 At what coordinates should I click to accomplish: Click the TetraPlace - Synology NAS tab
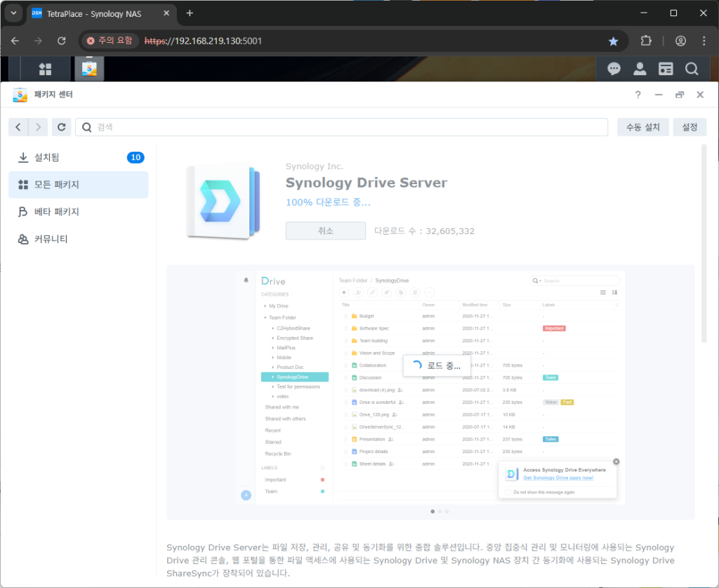pyautogui.click(x=101, y=13)
